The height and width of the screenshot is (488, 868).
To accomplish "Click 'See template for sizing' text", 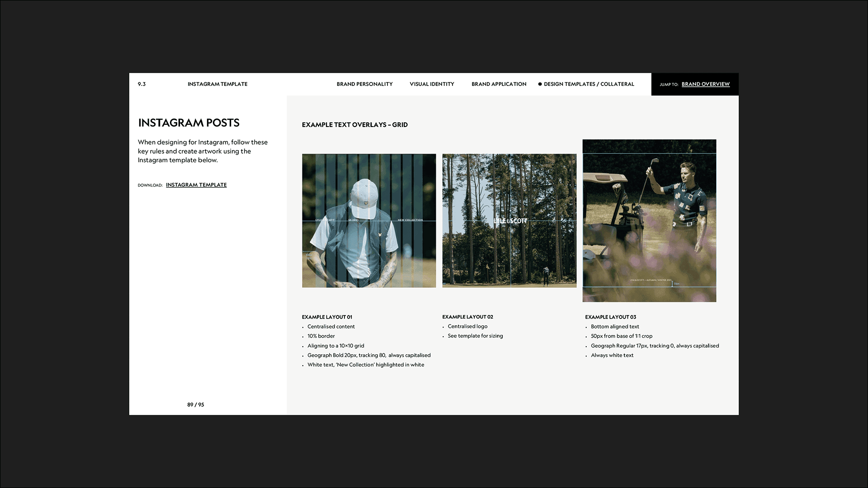I will click(475, 336).
